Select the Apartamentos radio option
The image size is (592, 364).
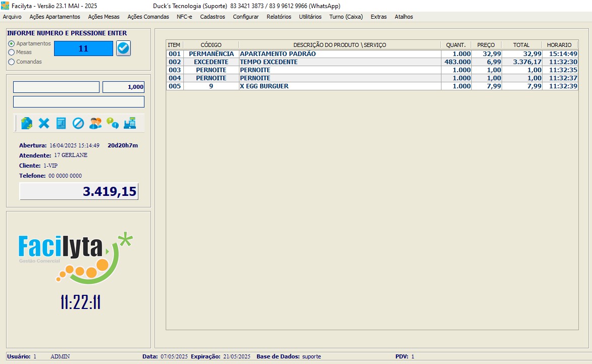[x=12, y=44]
